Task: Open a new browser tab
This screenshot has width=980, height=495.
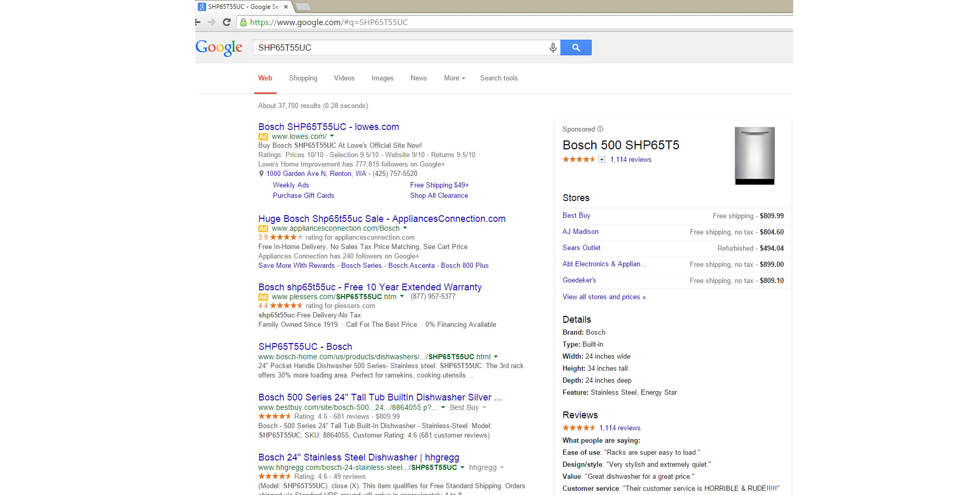Action: 303,7
